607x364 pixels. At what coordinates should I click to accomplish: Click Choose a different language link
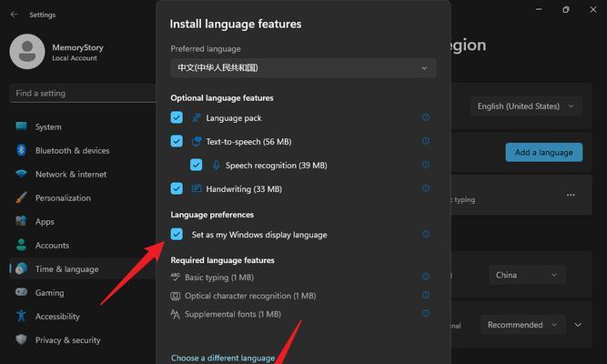[223, 358]
